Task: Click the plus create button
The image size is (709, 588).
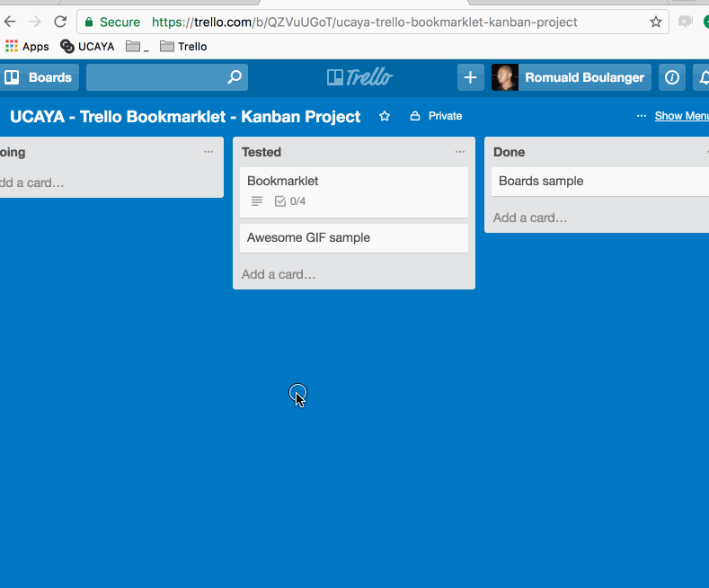Action: [x=470, y=77]
